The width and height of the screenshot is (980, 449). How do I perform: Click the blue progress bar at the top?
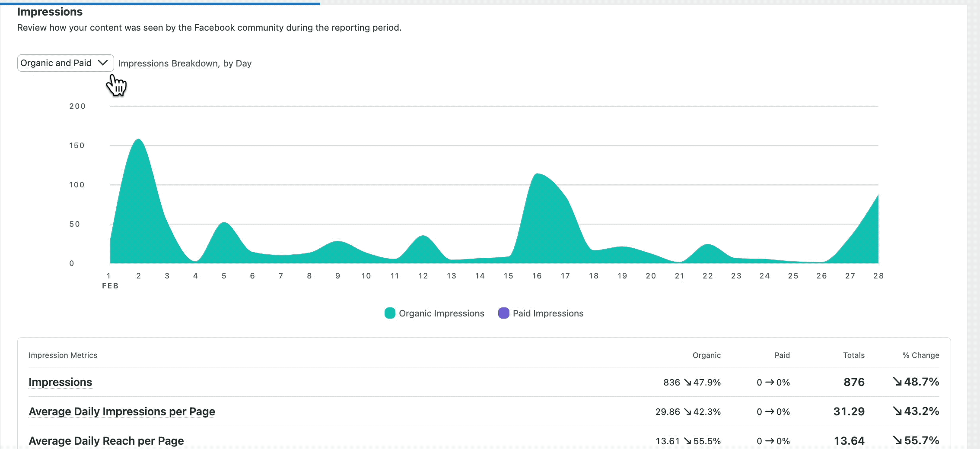tap(160, 3)
